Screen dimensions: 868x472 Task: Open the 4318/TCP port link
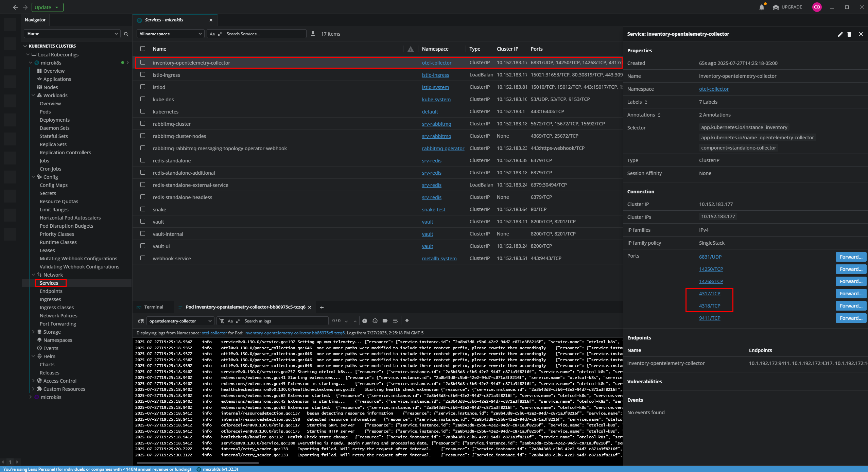pyautogui.click(x=710, y=306)
